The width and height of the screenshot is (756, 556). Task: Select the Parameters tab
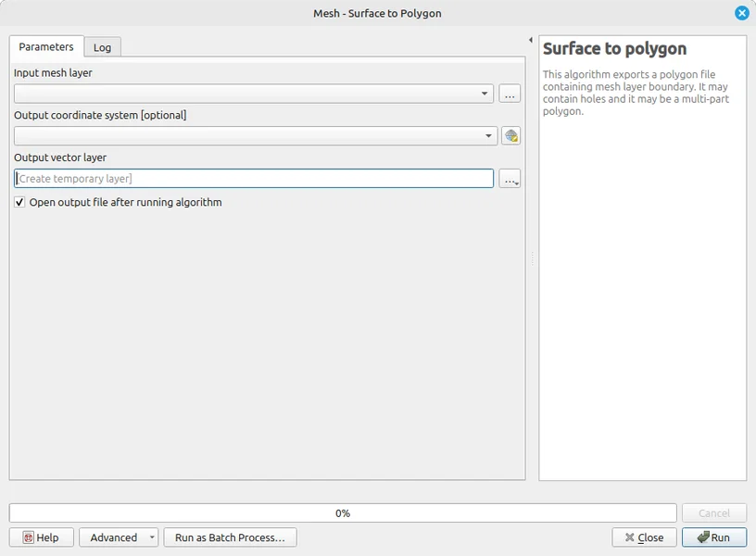(46, 46)
